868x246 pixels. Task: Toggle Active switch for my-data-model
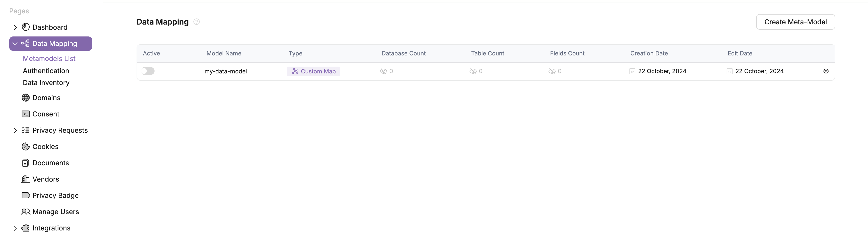coord(147,71)
